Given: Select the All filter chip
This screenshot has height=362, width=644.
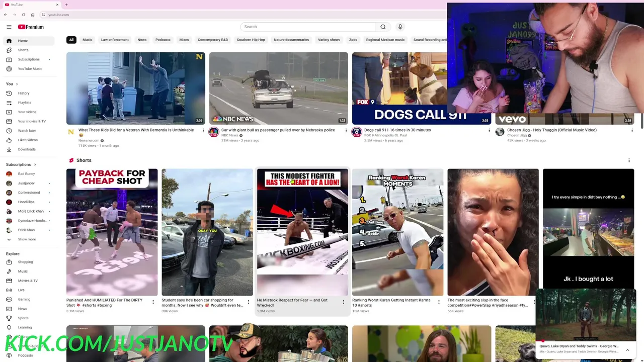Looking at the screenshot, I should (71, 40).
